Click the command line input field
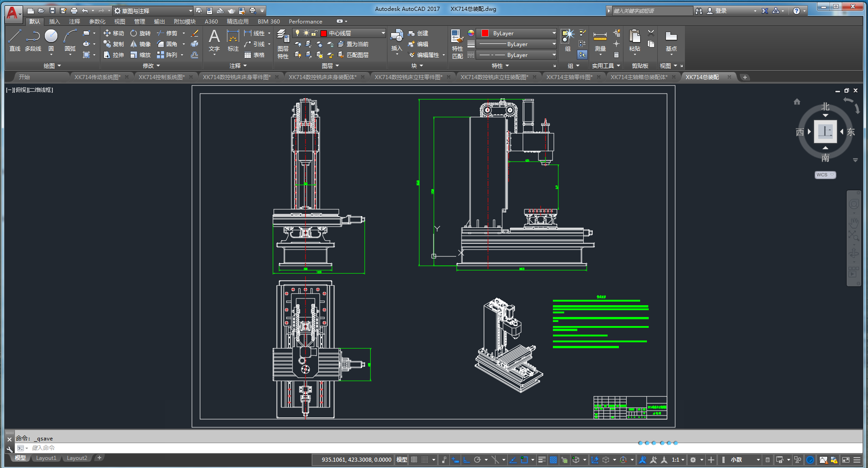This screenshot has height=468, width=868. point(438,448)
